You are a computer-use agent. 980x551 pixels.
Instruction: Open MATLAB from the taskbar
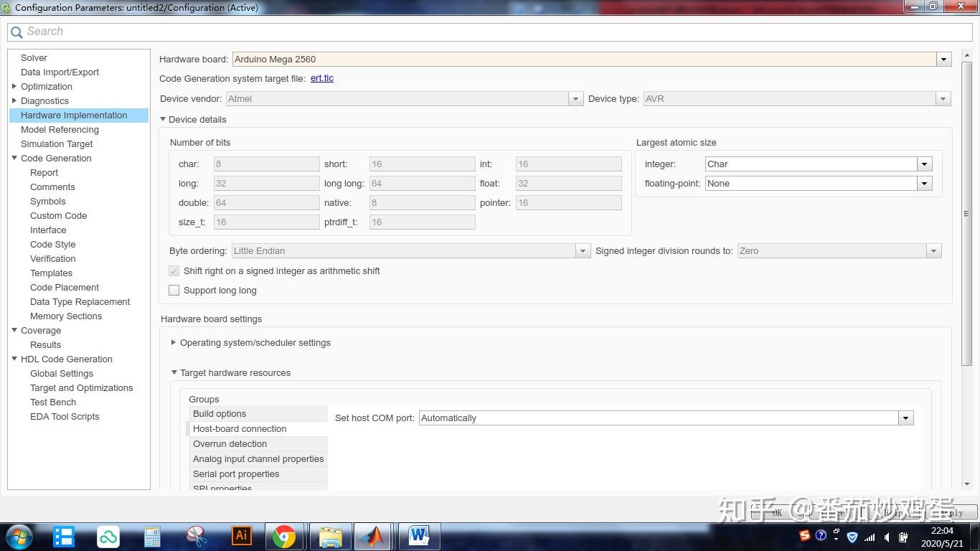coord(374,537)
